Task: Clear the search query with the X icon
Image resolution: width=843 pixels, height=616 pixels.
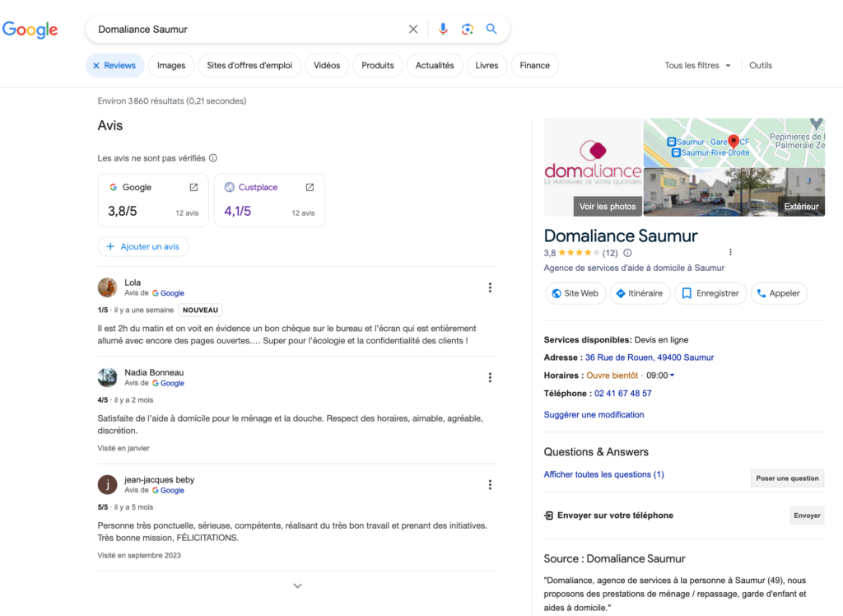Action: point(413,28)
